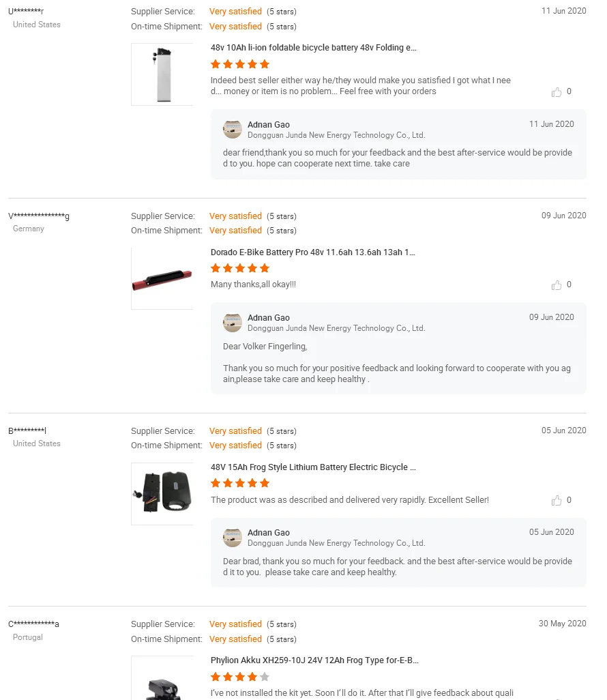Open the 48v 10Ah li-ion foldable battery link
The width and height of the screenshot is (607, 700).
(314, 48)
